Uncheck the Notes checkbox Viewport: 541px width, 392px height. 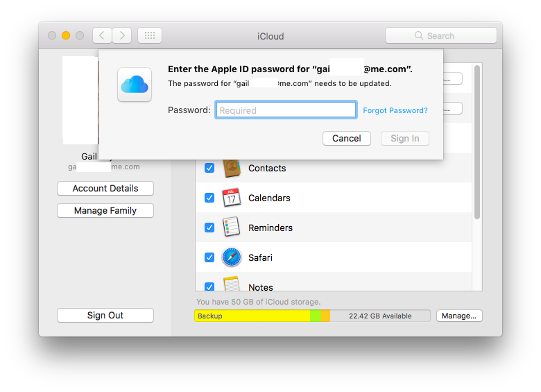pos(209,287)
